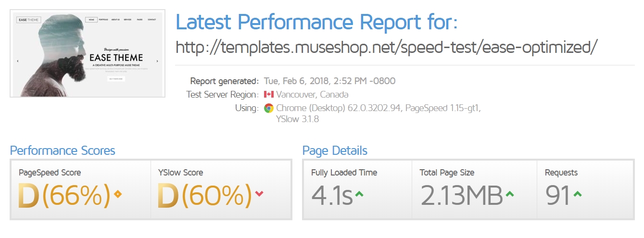Select the YSlow Score D (60%) box
644x238 pixels.
coord(221,190)
